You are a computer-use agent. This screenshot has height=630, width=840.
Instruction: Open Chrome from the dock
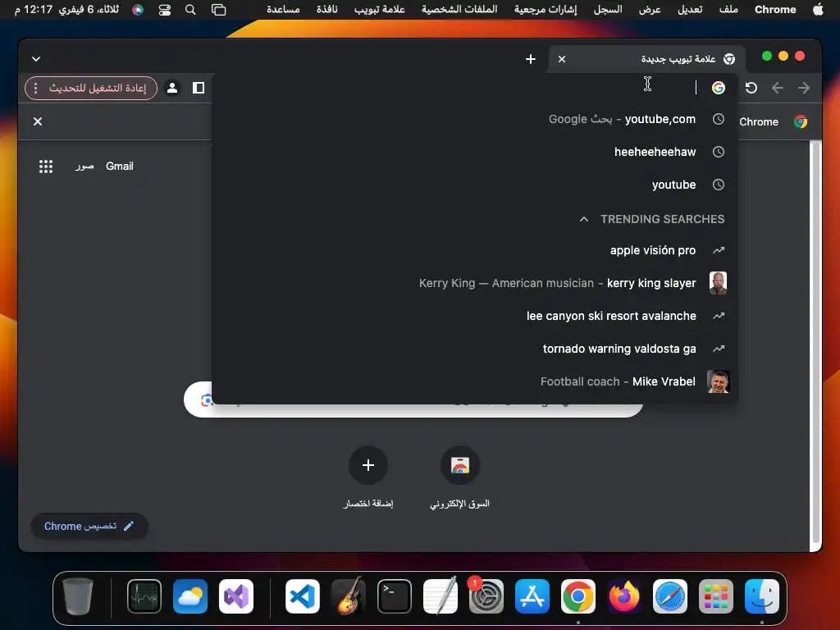pyautogui.click(x=578, y=596)
